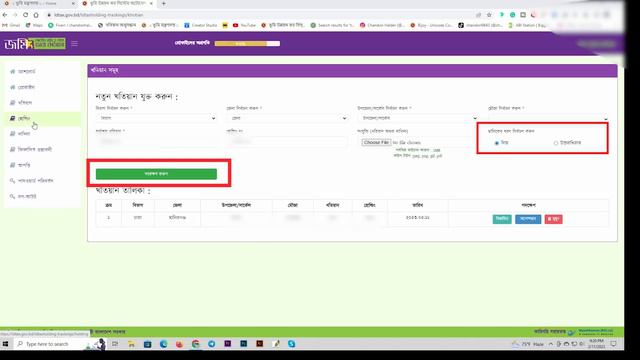Open File Explorer from taskbar

click(x=131, y=344)
